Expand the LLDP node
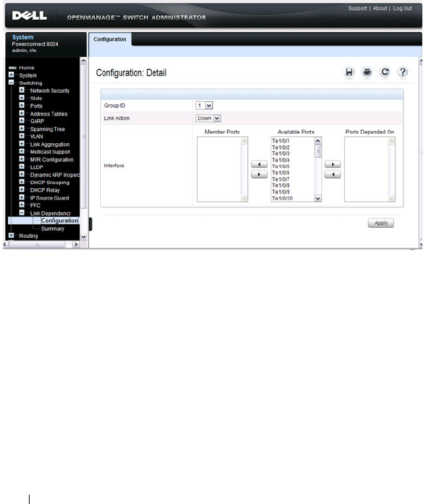The image size is (431, 504). (22, 167)
